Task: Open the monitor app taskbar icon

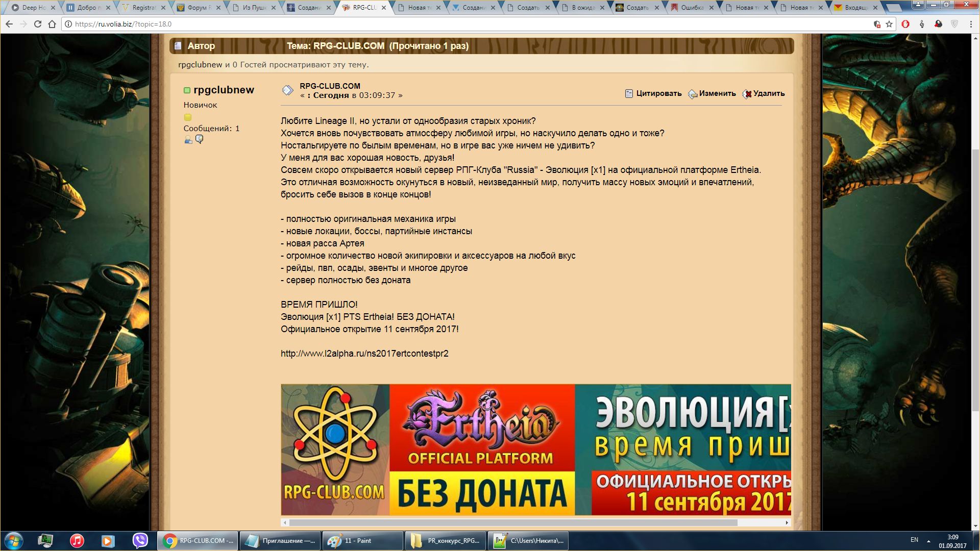Action: click(45, 540)
